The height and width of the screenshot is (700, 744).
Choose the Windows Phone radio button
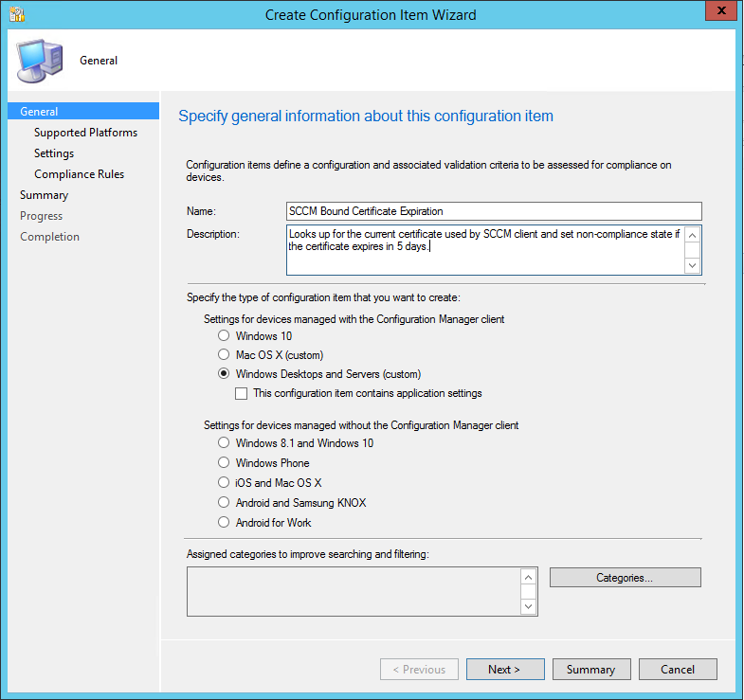(224, 462)
